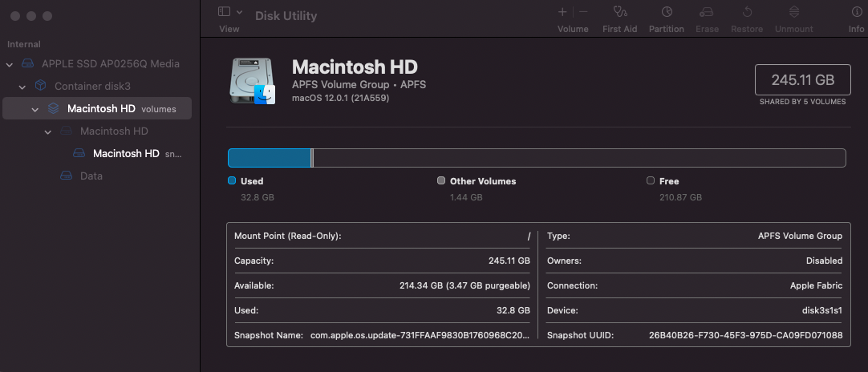The image size is (868, 372).
Task: Select the Container disk3 row label
Action: point(92,87)
